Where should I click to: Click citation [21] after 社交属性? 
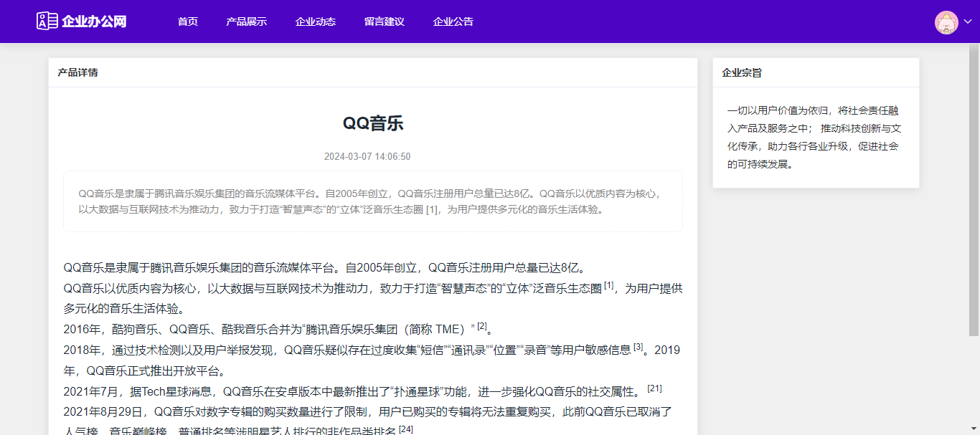[654, 388]
